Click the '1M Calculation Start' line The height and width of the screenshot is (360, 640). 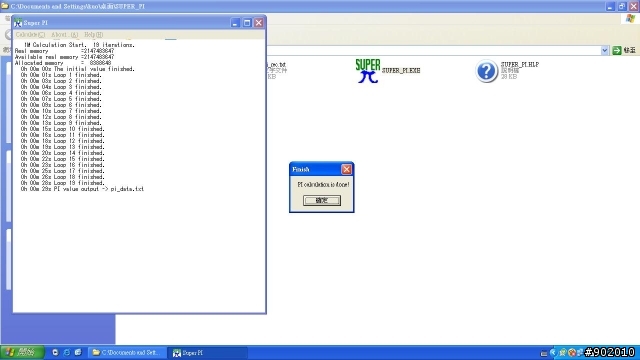pos(79,45)
